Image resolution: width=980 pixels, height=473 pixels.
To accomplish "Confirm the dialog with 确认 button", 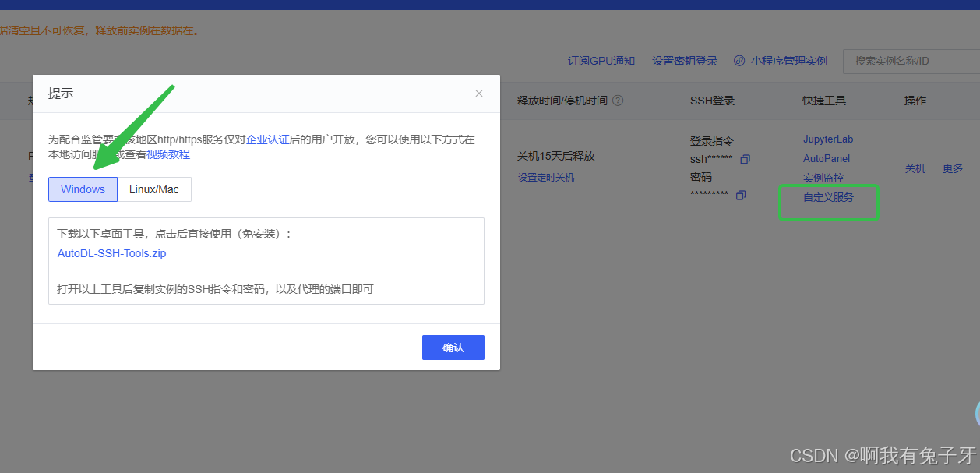I will [x=453, y=348].
